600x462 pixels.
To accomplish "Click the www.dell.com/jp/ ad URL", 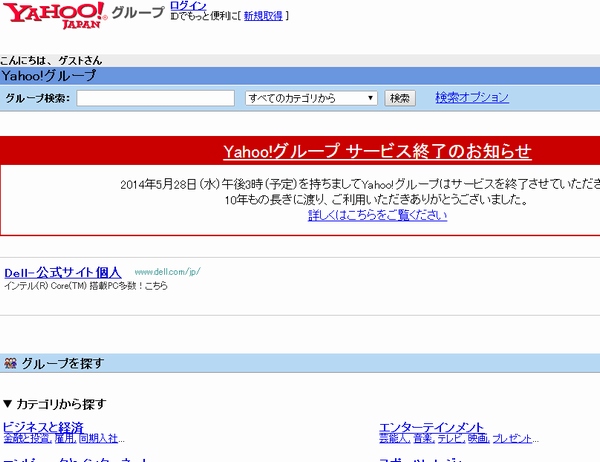I will pyautogui.click(x=167, y=272).
